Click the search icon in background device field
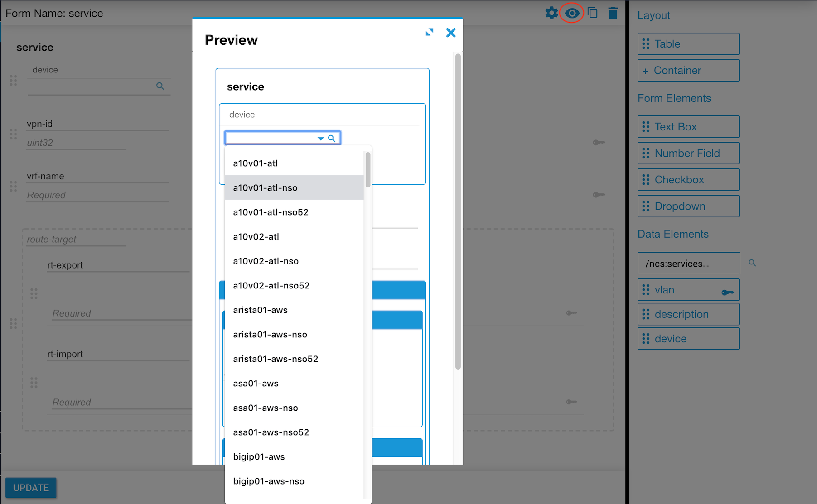The image size is (817, 504). 160,86
